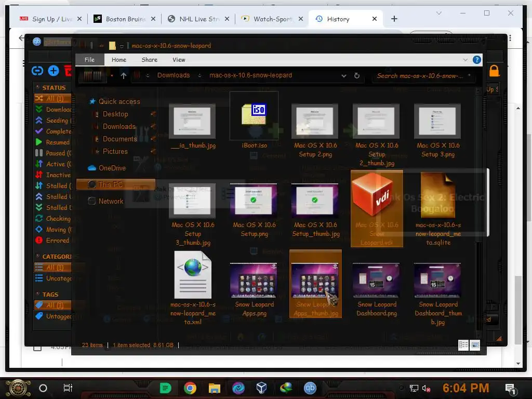Select Pictures in navigation pane
Image resolution: width=532 pixels, height=399 pixels.
tap(115, 151)
